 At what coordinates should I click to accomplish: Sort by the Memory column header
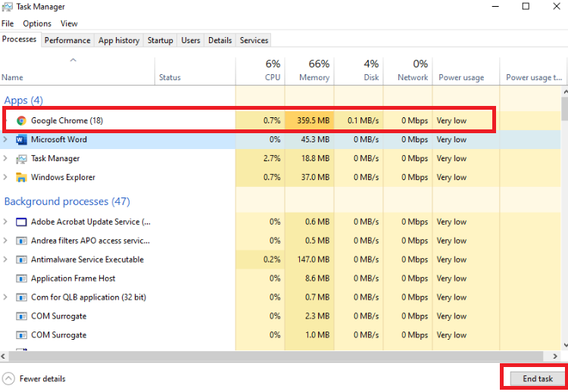(x=309, y=71)
